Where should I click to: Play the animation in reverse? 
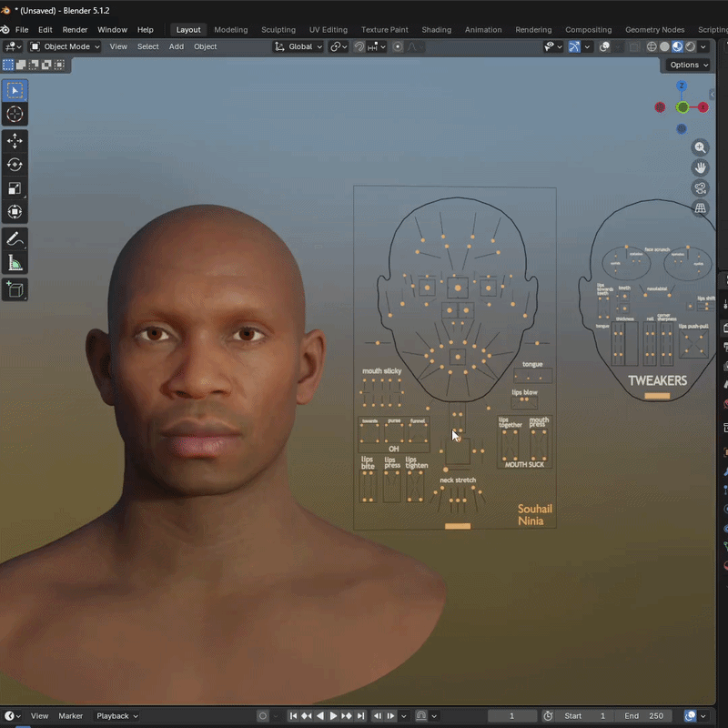click(x=320, y=716)
